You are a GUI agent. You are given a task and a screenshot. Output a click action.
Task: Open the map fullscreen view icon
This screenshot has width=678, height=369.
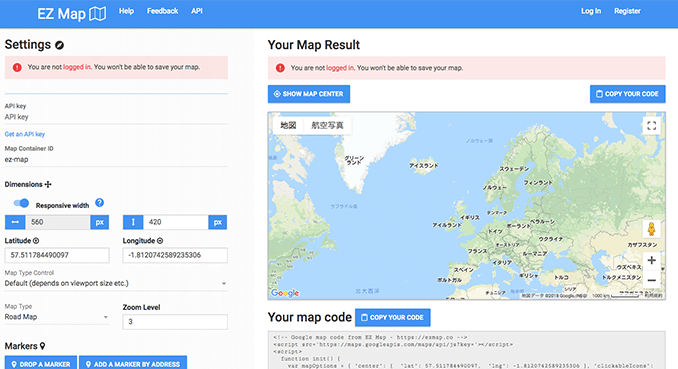click(x=651, y=126)
